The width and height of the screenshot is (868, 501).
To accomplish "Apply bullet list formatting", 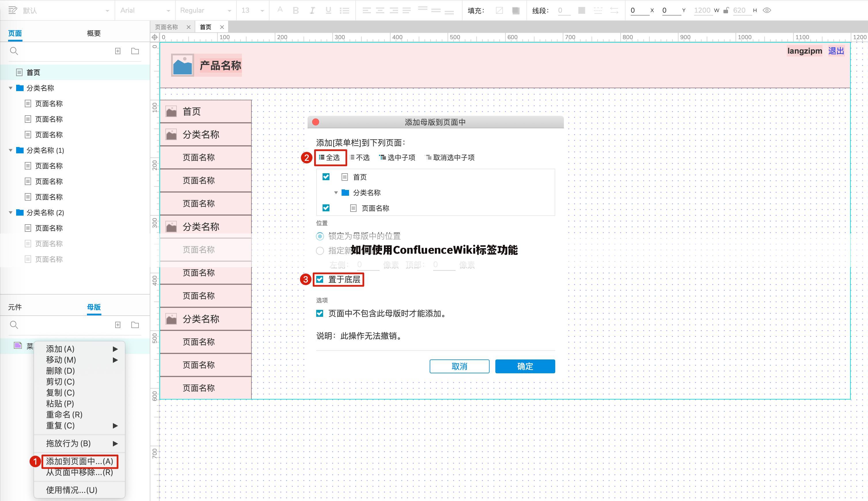I will [344, 10].
